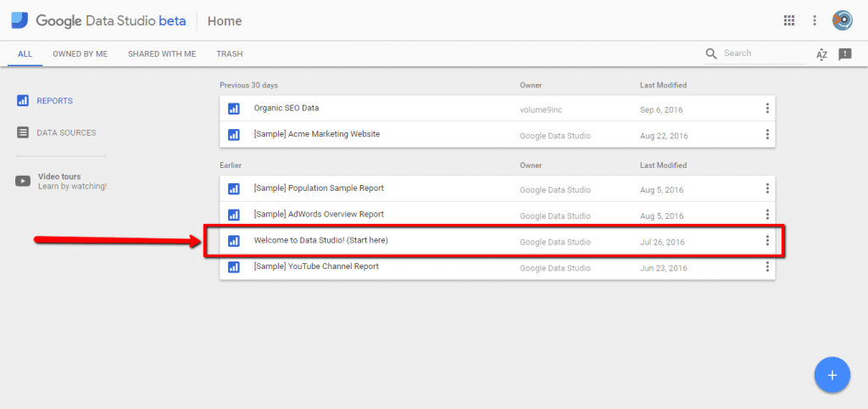This screenshot has height=409, width=868.
Task: Select REPORTS in the sidebar
Action: [x=55, y=101]
